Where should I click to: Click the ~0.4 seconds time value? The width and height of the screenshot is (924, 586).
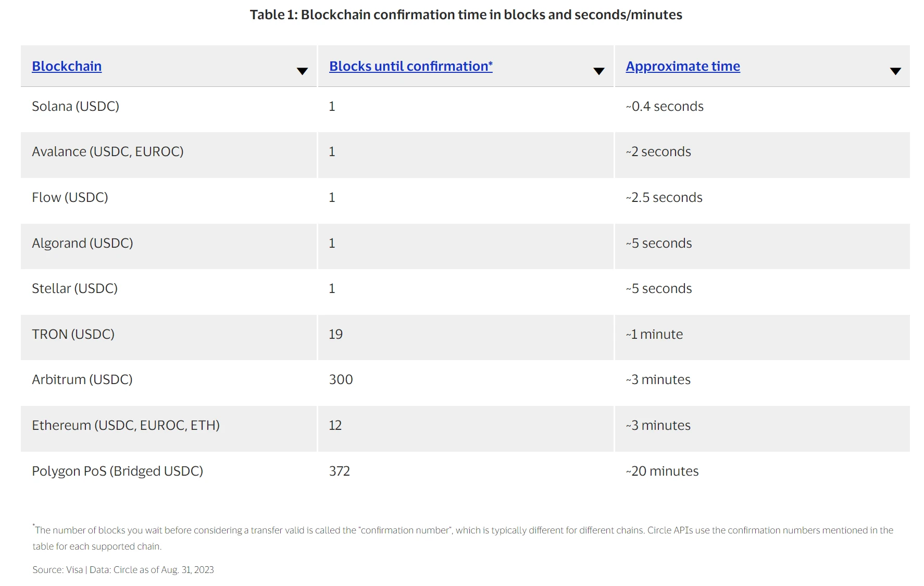[665, 107]
